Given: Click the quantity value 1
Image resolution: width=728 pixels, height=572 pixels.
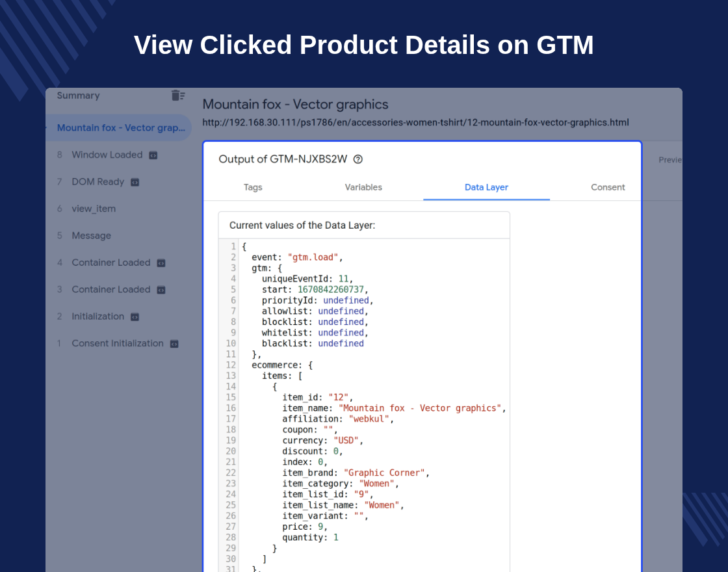Looking at the screenshot, I should point(335,538).
